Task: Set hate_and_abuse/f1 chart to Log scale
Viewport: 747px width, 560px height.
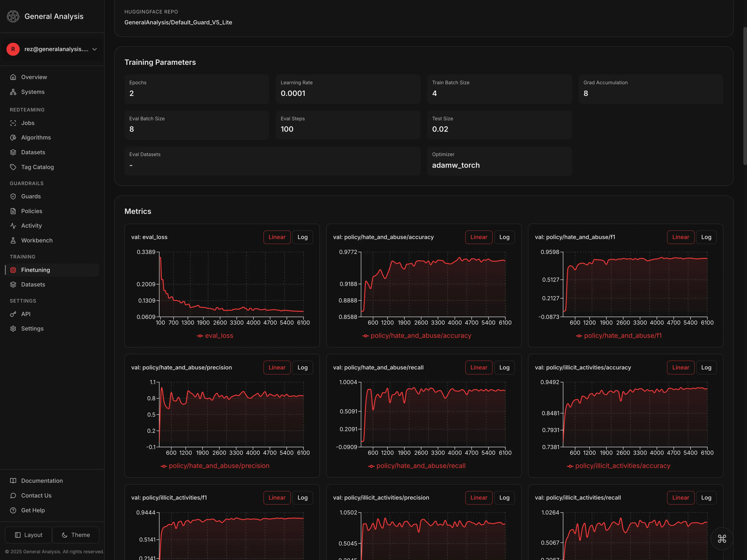Action: pos(706,237)
